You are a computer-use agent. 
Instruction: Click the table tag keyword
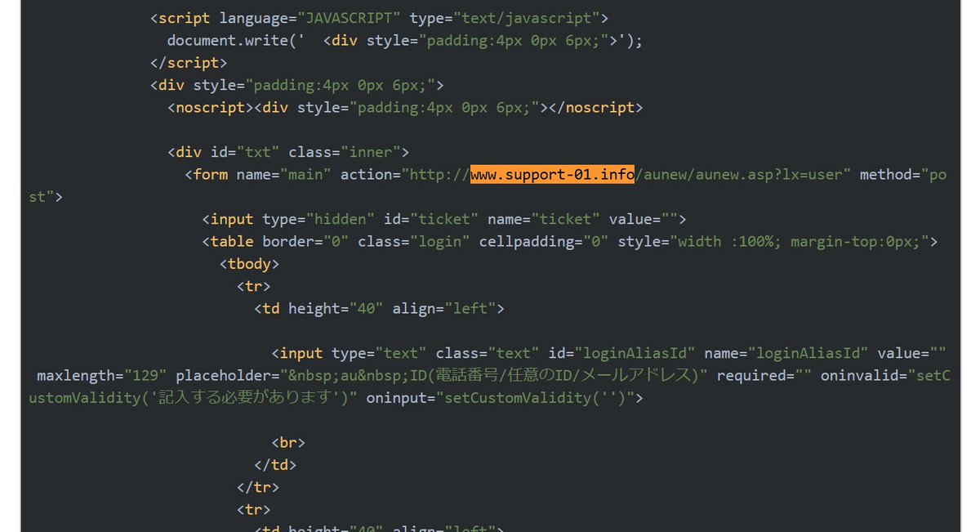(233, 241)
